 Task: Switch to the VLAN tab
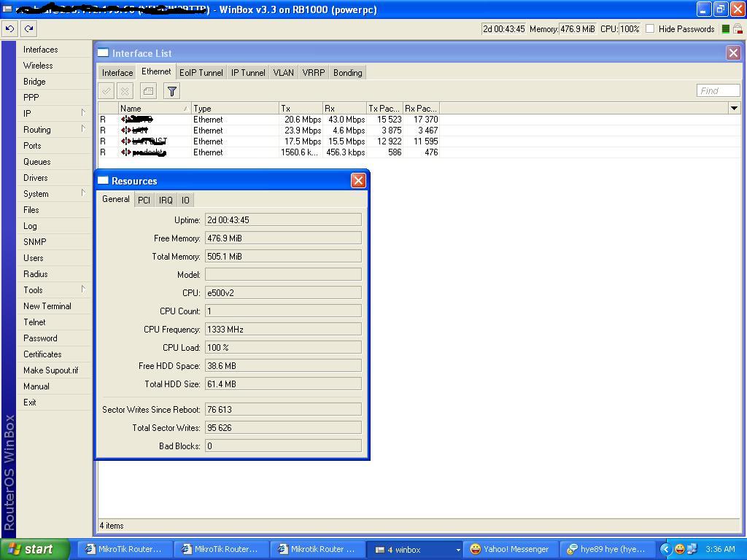283,72
